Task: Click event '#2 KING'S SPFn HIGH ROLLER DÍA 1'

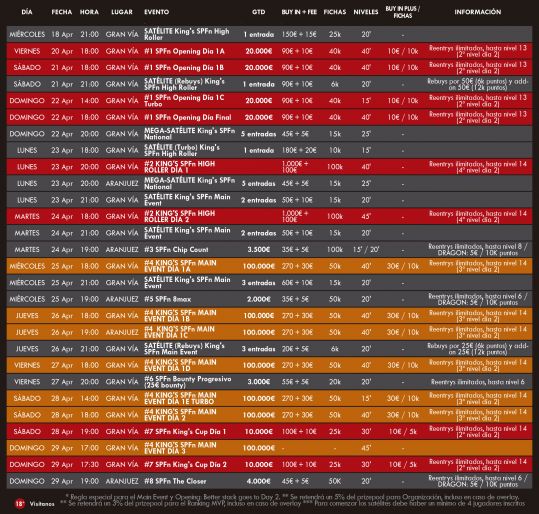Action: 179,167
